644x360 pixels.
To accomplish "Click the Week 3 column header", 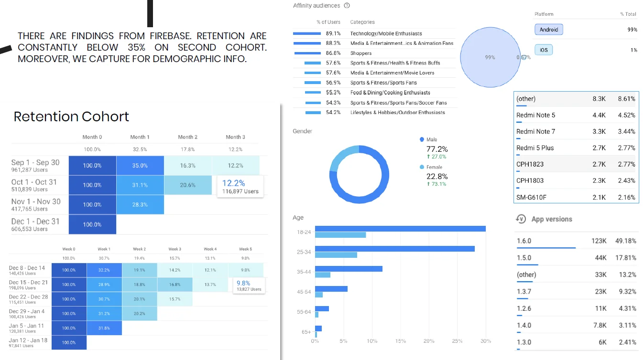I will click(x=175, y=249).
